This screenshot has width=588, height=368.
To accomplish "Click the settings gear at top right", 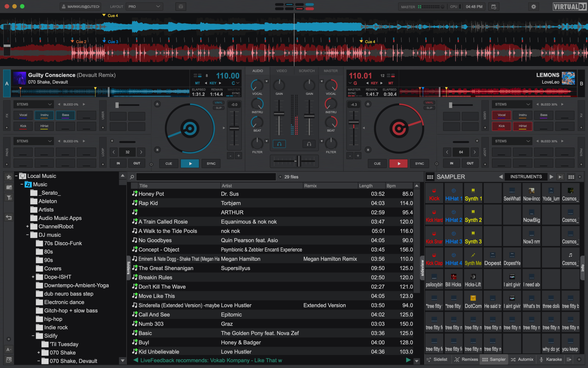I will coord(533,6).
